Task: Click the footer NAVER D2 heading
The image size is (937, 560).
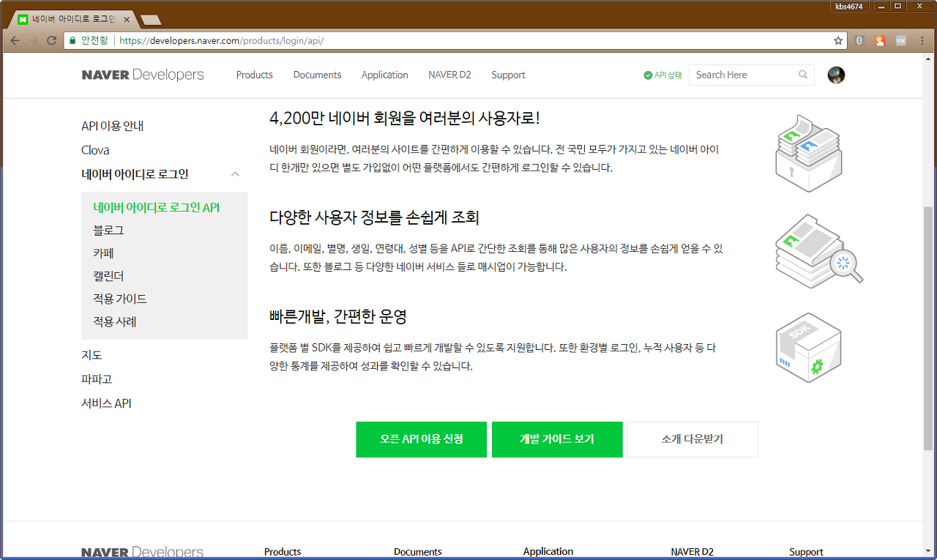Action: pos(693,552)
